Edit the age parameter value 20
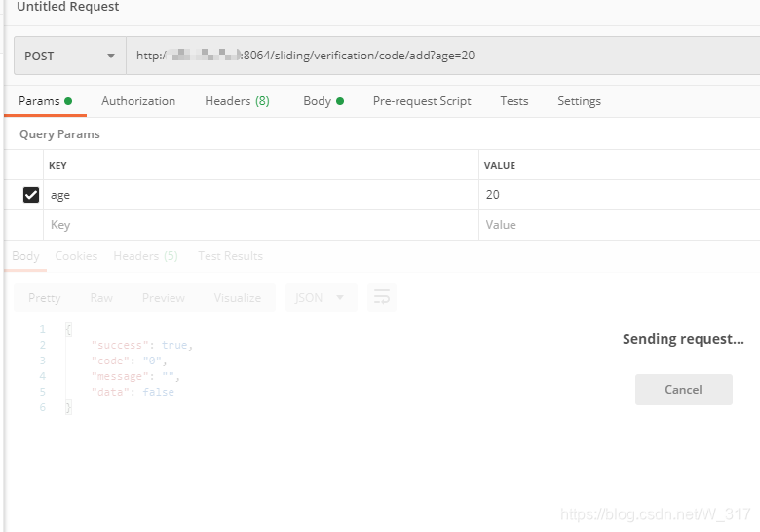Viewport: 760px width, 532px height. point(620,195)
